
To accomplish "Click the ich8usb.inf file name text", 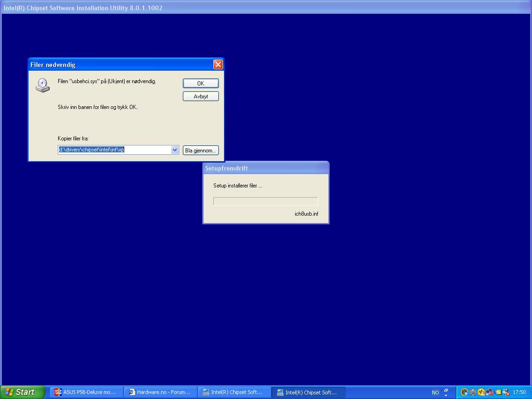I will 306,214.
